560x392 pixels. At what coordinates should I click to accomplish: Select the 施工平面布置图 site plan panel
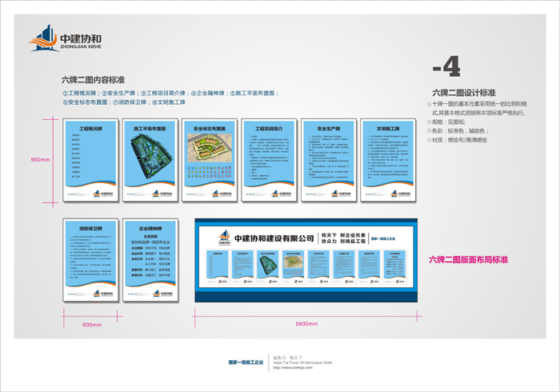(x=149, y=160)
